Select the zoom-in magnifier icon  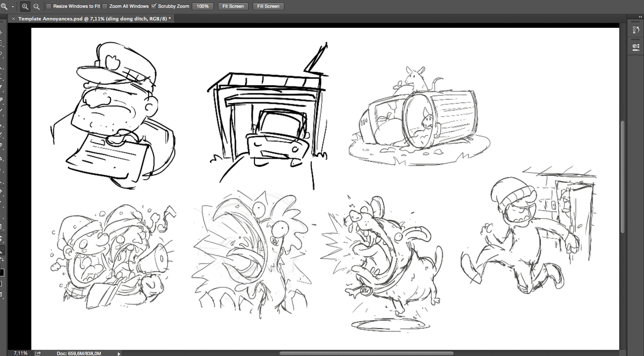[x=24, y=6]
